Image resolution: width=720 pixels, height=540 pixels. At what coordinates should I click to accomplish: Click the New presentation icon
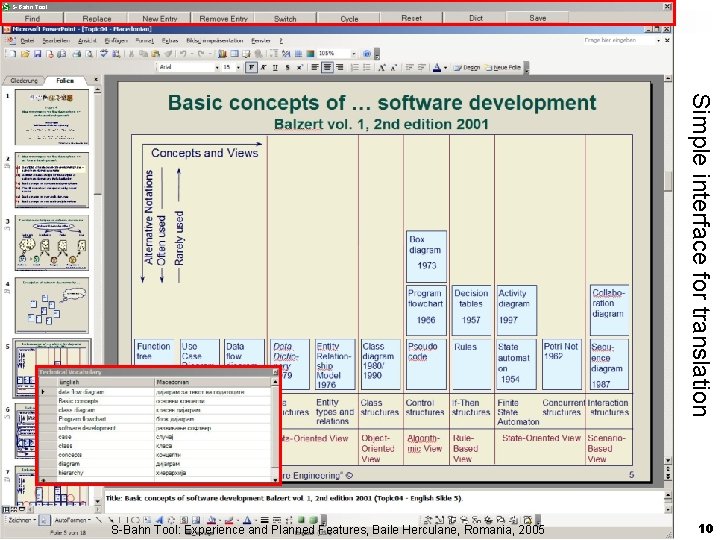11,54
